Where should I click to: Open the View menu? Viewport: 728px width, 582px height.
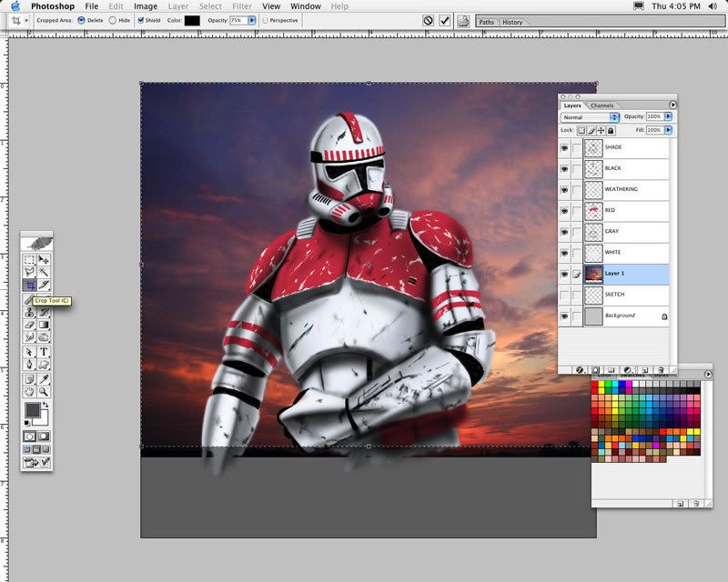(x=271, y=6)
